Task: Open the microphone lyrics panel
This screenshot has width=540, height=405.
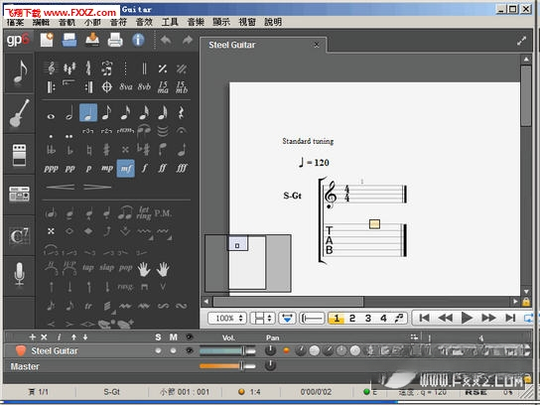Action: pos(19,274)
